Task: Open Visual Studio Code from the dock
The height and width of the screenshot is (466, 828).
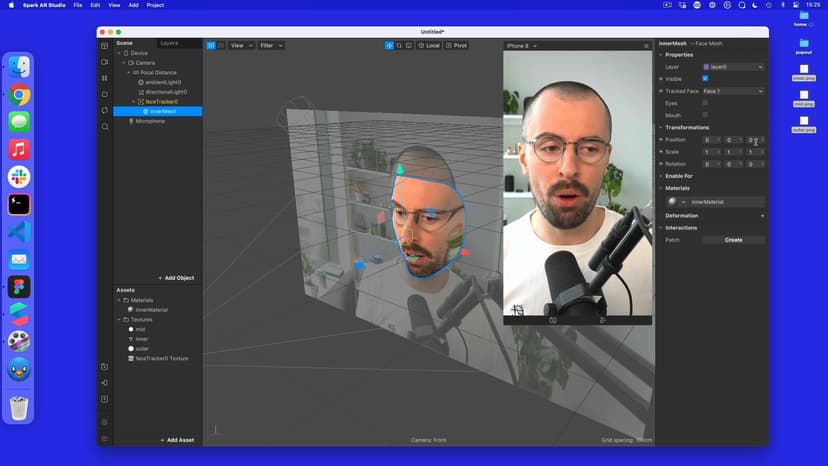Action: (19, 232)
